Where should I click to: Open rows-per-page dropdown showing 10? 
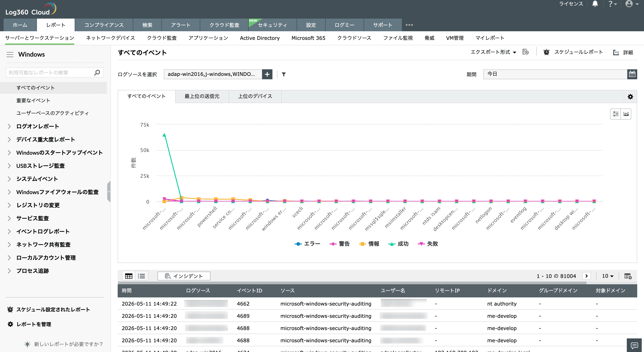[608, 276]
